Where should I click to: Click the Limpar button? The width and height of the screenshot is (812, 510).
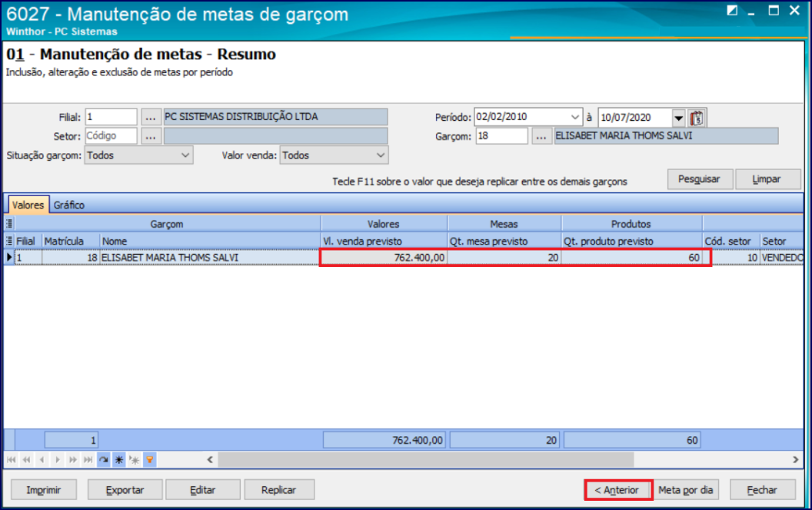(x=767, y=179)
